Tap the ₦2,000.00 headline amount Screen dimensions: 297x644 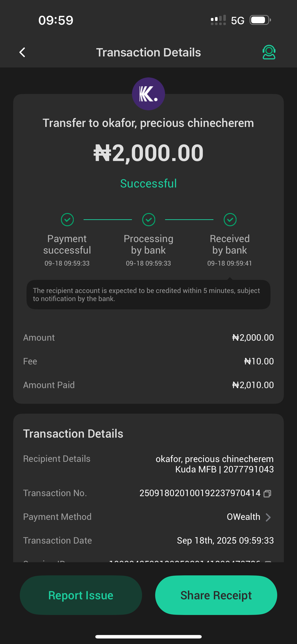148,153
